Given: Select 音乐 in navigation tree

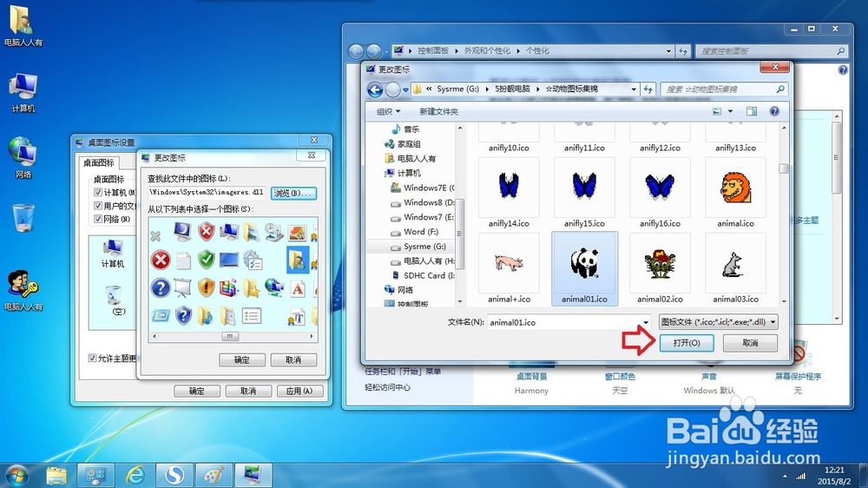Looking at the screenshot, I should [x=411, y=129].
